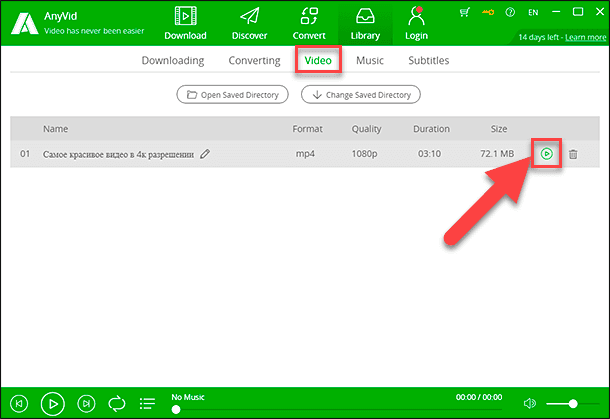Maximize the AnyVid window
Screen dimensions: 610x419
578,12
